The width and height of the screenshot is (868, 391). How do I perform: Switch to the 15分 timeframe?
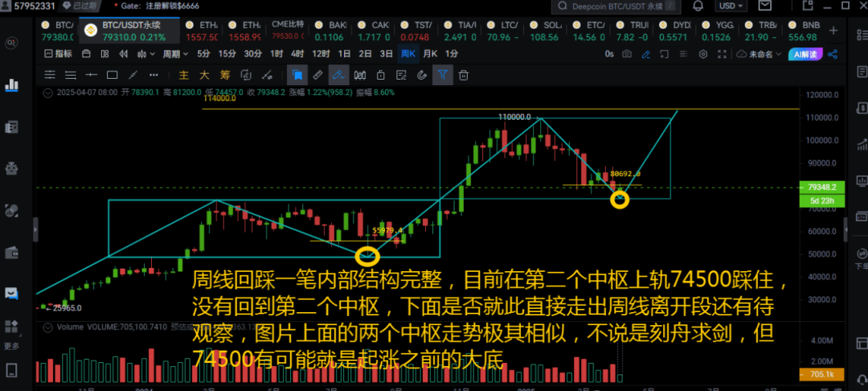tap(227, 54)
